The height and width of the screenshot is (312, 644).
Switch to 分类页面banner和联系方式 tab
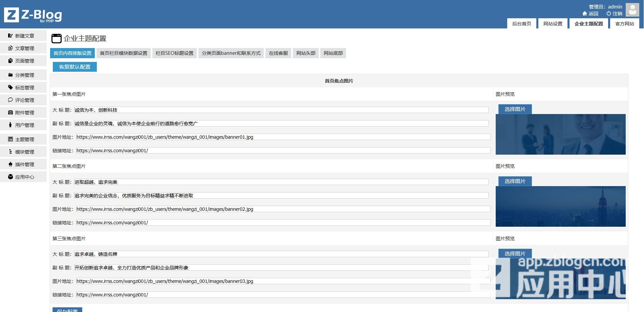coord(231,53)
